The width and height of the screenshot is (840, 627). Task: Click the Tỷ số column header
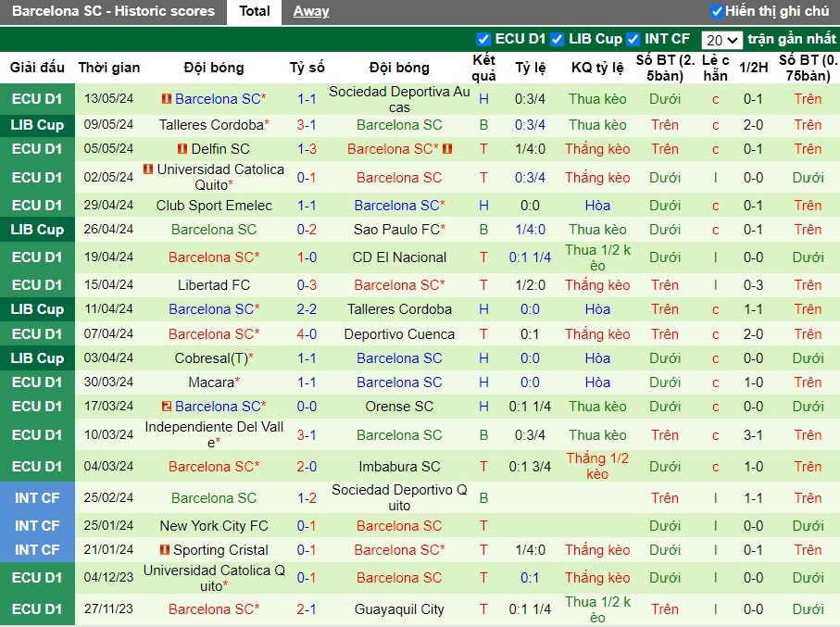click(x=307, y=68)
